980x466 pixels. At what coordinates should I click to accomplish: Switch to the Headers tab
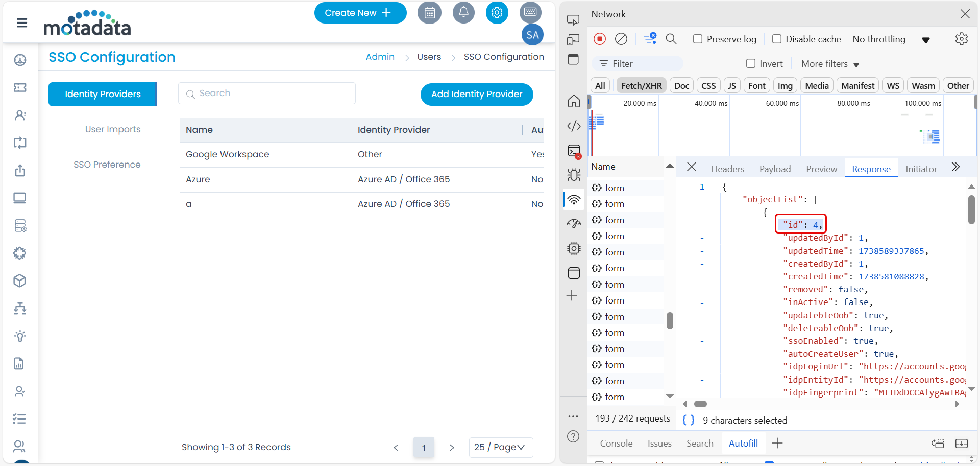(727, 169)
